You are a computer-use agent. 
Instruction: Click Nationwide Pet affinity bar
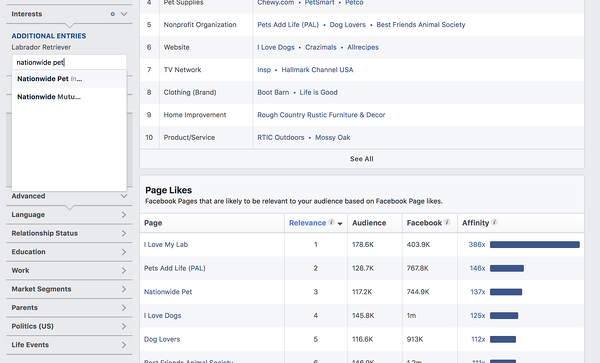tap(506, 292)
